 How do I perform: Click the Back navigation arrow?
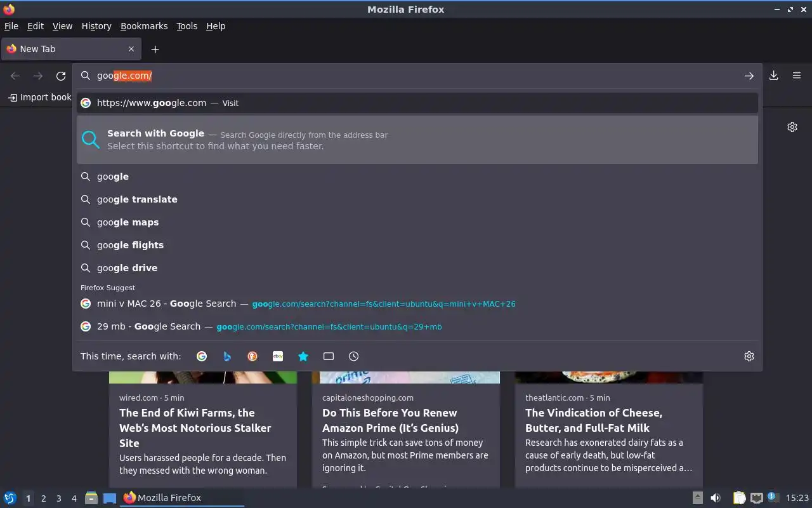[x=15, y=76]
